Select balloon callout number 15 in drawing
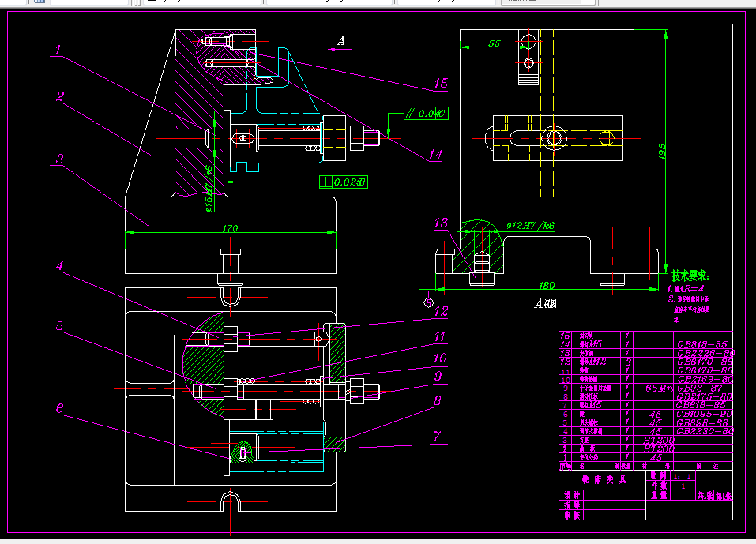This screenshot has height=544, width=756. click(x=440, y=83)
